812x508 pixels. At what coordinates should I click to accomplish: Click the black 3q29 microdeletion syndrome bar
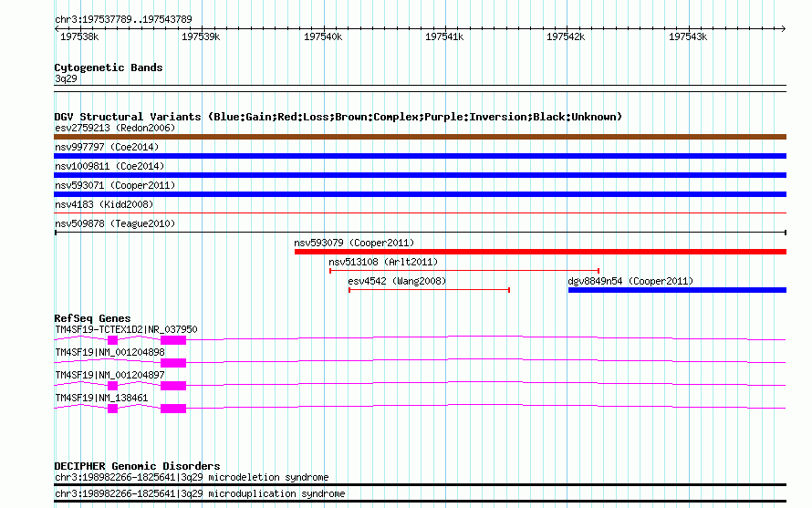[420, 484]
